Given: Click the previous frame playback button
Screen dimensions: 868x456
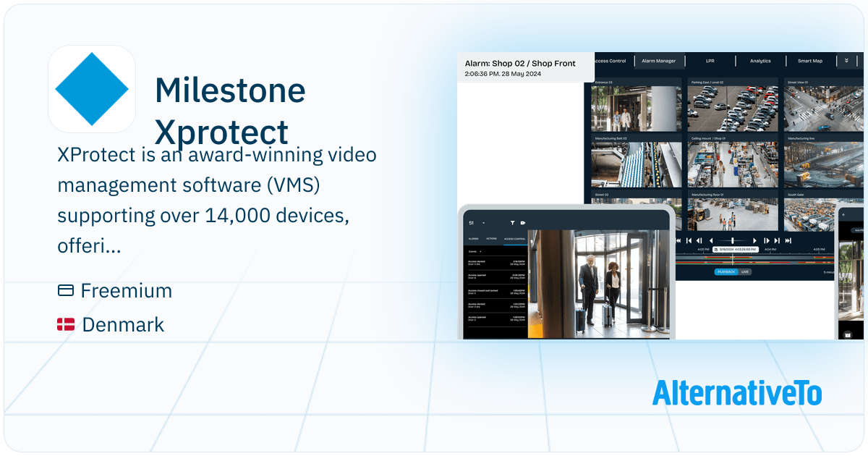Looking at the screenshot, I should tap(699, 240).
